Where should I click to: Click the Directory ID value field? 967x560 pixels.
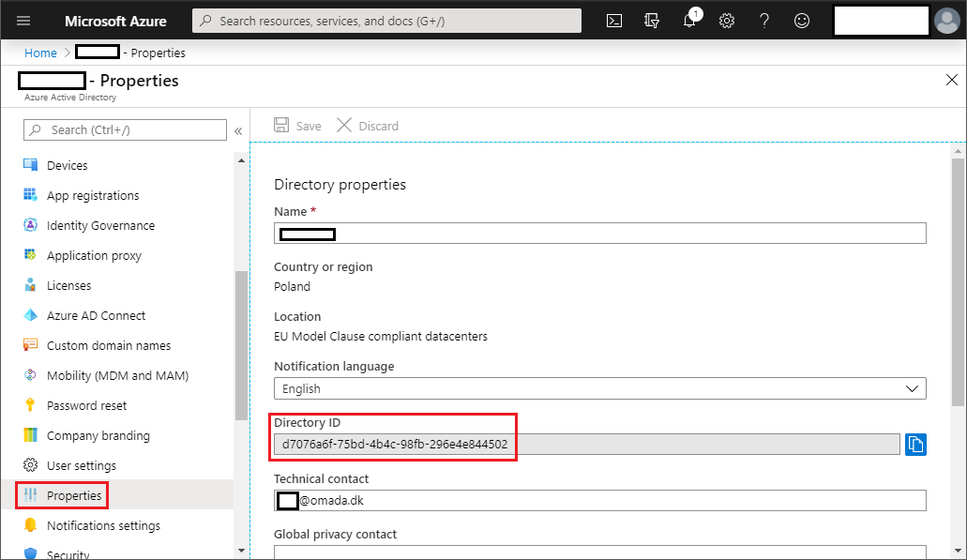click(x=586, y=444)
